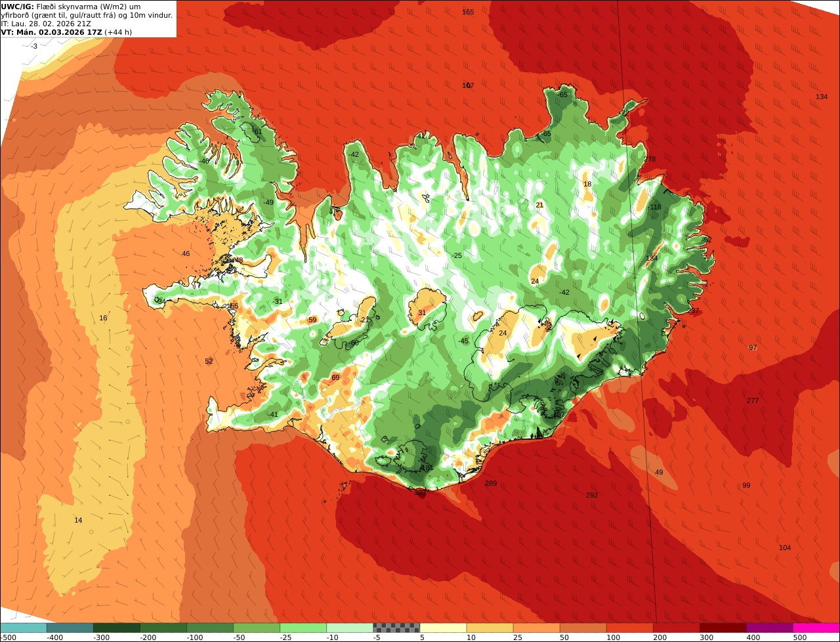This screenshot has width=840, height=642.
Task: Click the -25 value in central Iceland
Action: [457, 255]
